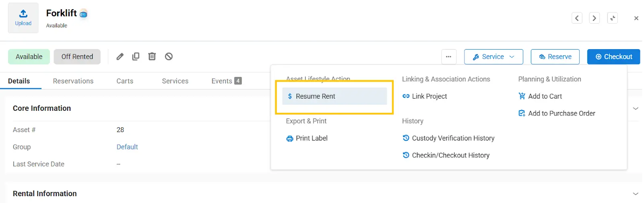The image size is (644, 203).
Task: Switch to the Reservations tab
Action: pyautogui.click(x=73, y=81)
